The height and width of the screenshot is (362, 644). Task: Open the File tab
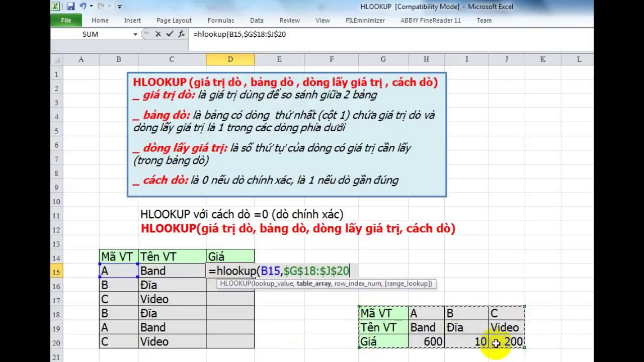66,21
